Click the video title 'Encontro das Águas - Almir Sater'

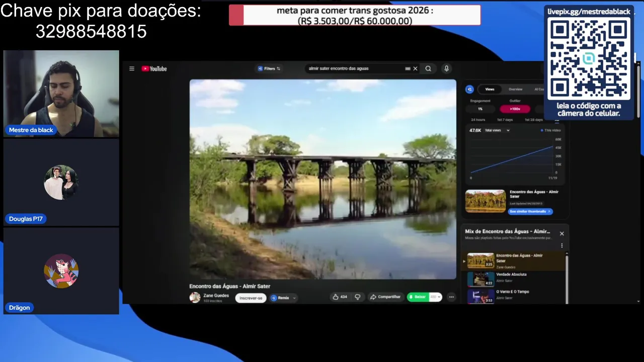[x=230, y=286]
